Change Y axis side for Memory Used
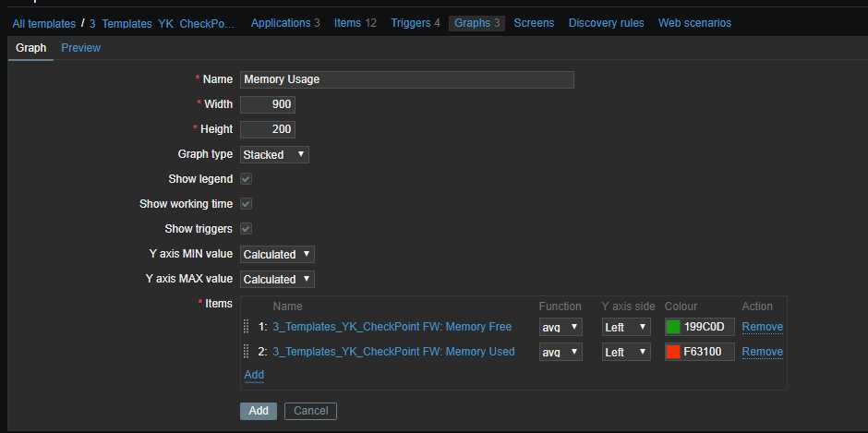 pos(627,352)
